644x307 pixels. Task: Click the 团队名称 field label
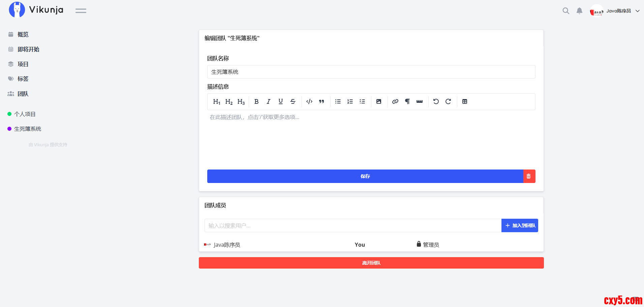218,58
